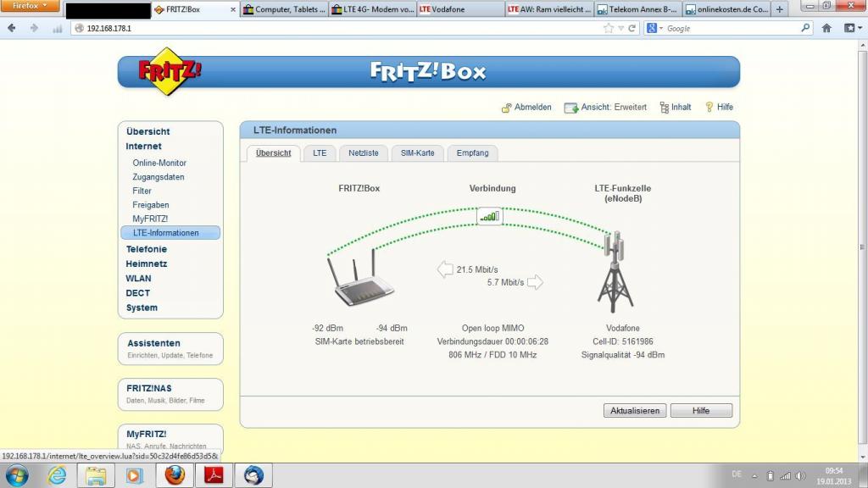Screen dimensions: 868x488
Task: Open the Assistenten box
Action: point(170,348)
